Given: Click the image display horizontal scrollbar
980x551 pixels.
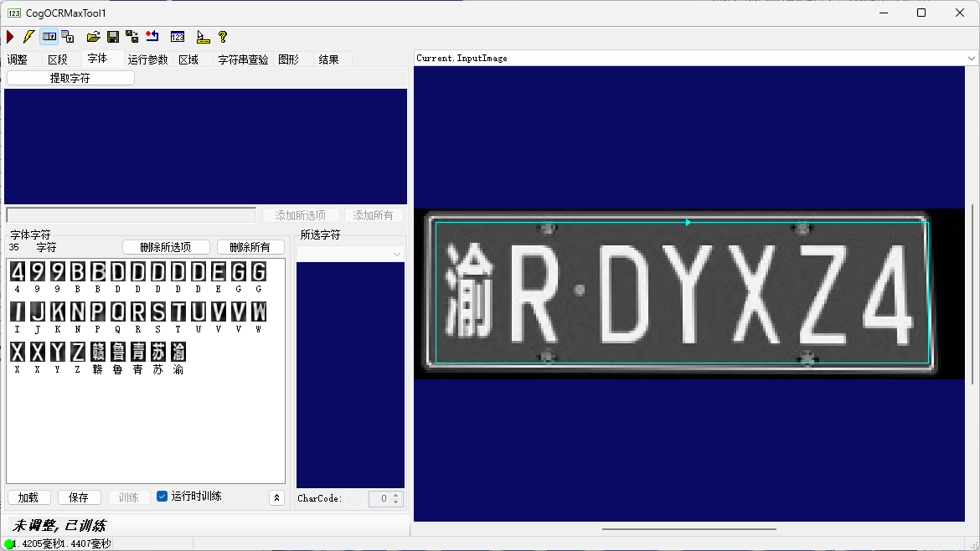Looking at the screenshot, I should (689, 528).
